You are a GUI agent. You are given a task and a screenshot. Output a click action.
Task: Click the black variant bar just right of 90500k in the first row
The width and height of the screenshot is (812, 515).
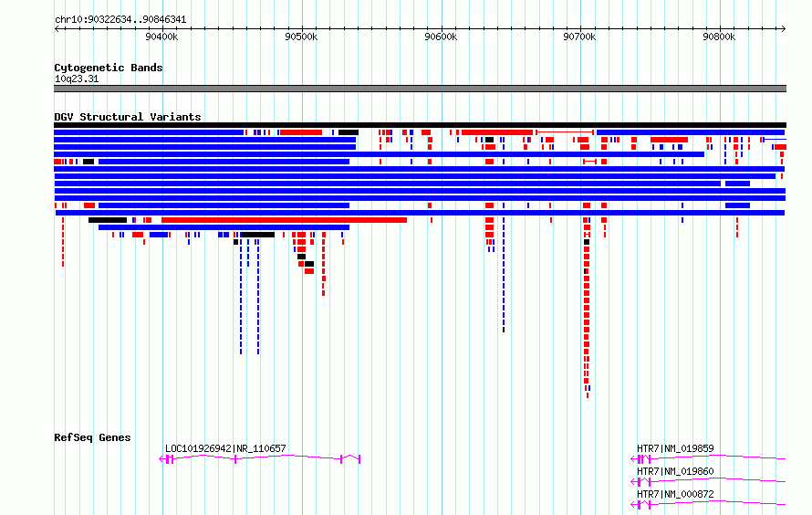(x=349, y=132)
